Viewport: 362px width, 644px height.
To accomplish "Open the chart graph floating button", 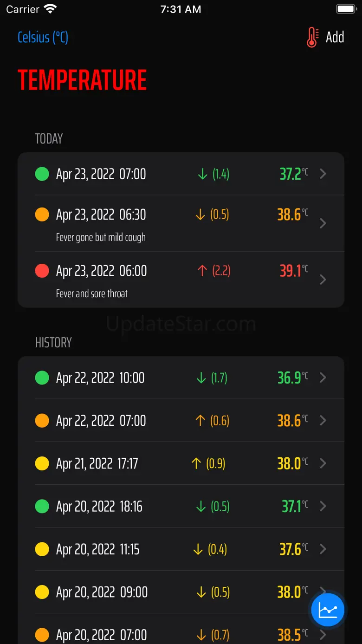I will pos(328,609).
